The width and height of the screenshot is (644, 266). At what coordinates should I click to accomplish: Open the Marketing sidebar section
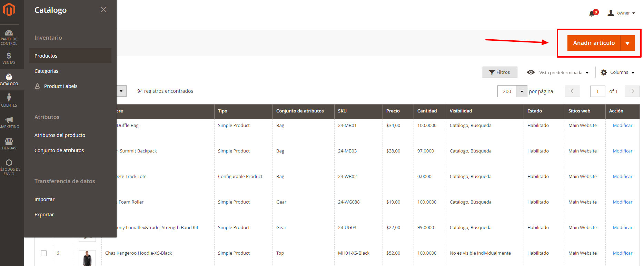click(9, 122)
